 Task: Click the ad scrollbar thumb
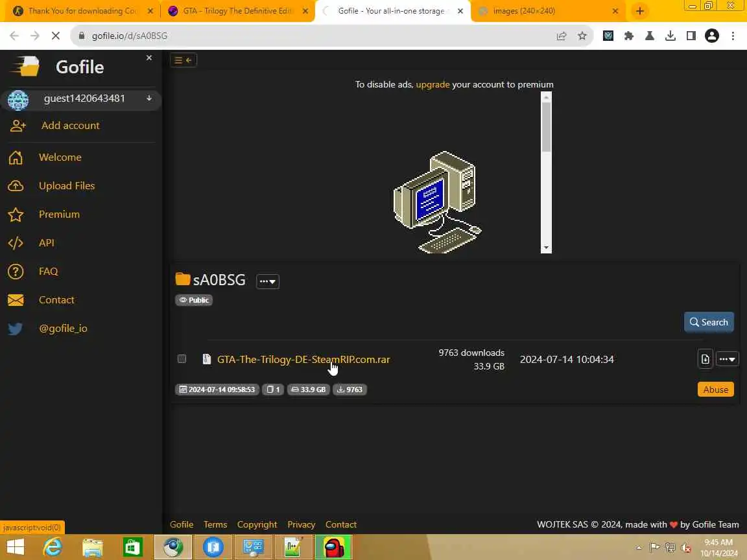coord(546,127)
